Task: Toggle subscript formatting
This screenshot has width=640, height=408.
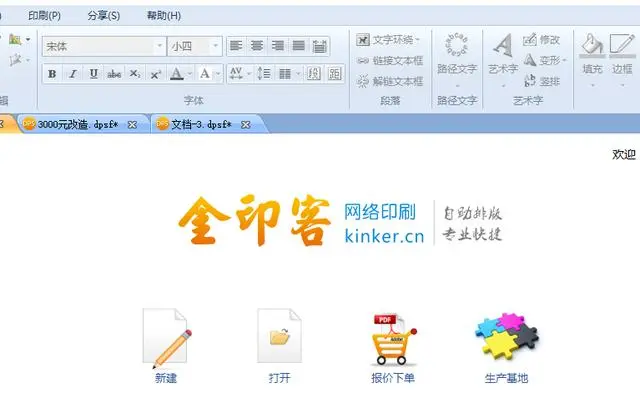Action: (135, 74)
